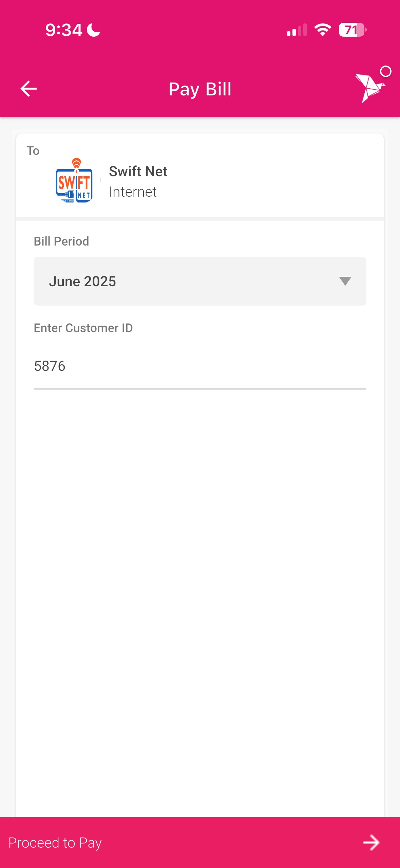The width and height of the screenshot is (400, 868).
Task: Click the gray dropdown triangle for Bill Period
Action: click(x=345, y=281)
